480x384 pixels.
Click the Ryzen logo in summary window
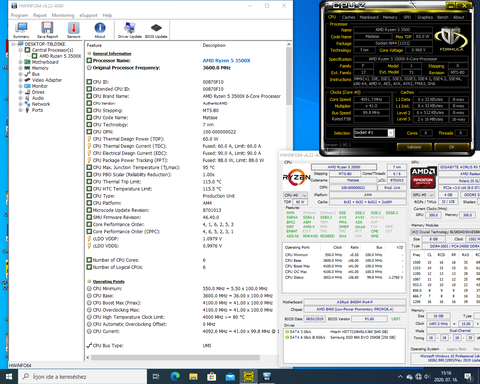296,178
